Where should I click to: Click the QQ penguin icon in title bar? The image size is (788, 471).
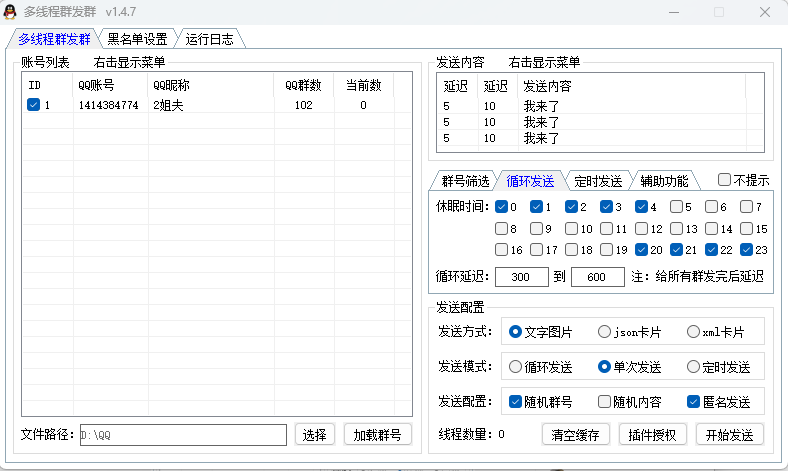coord(12,12)
